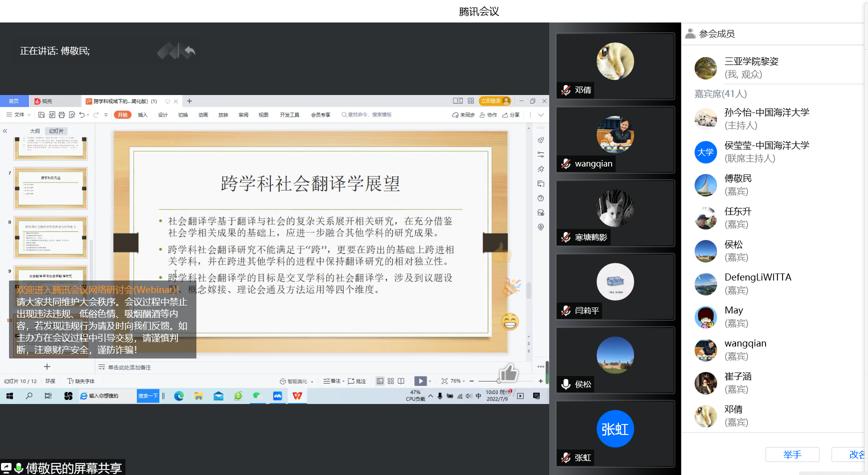The height and width of the screenshot is (475, 868).
Task: Open the 开发工具 ribbon tab
Action: tap(289, 115)
